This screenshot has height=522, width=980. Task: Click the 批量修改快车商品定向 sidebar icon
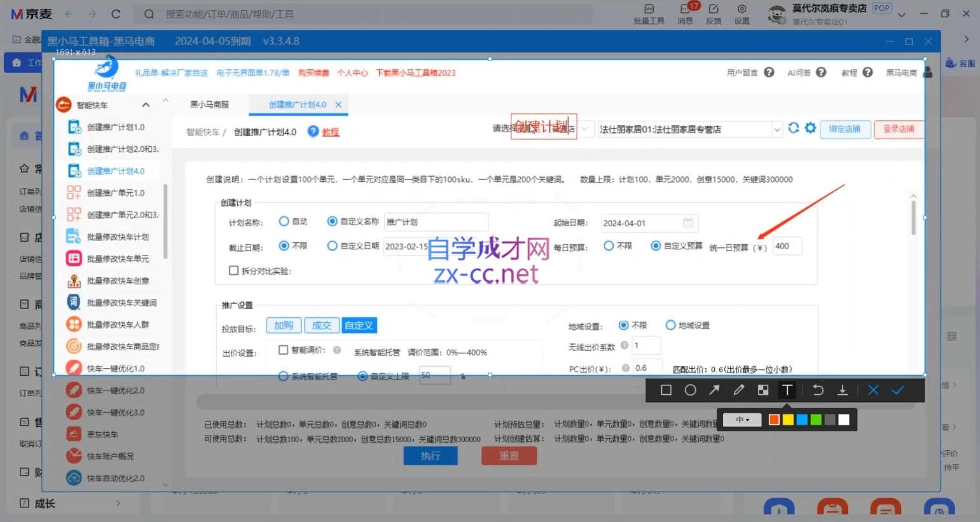74,347
